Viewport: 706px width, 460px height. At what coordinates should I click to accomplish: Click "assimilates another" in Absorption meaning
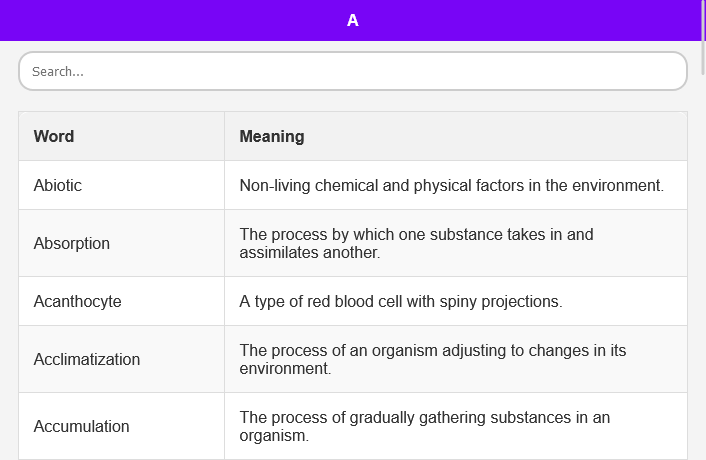[x=308, y=253]
